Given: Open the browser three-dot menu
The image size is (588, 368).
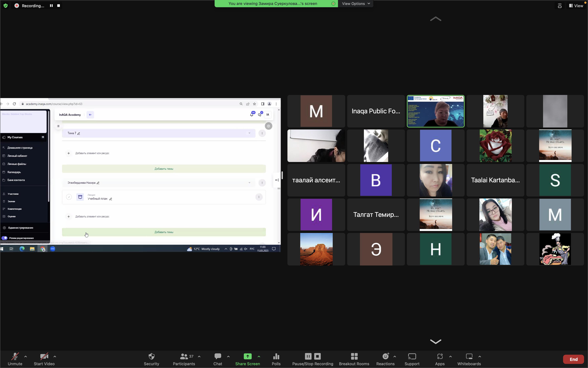Looking at the screenshot, I should point(276,104).
